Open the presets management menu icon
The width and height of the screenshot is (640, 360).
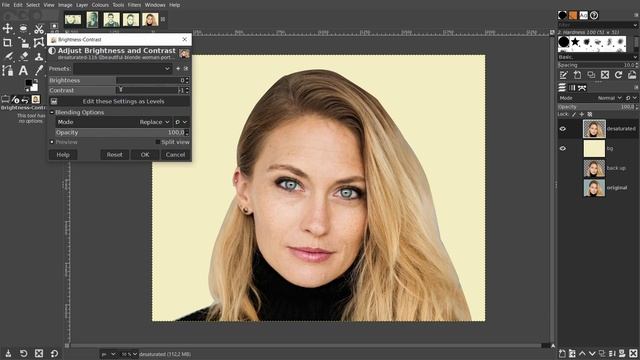coord(186,69)
